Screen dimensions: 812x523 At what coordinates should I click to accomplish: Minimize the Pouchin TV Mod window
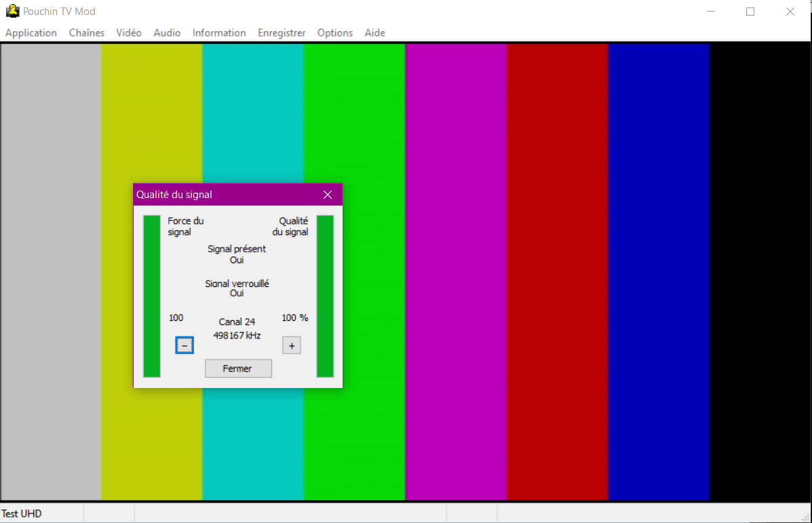pos(711,12)
